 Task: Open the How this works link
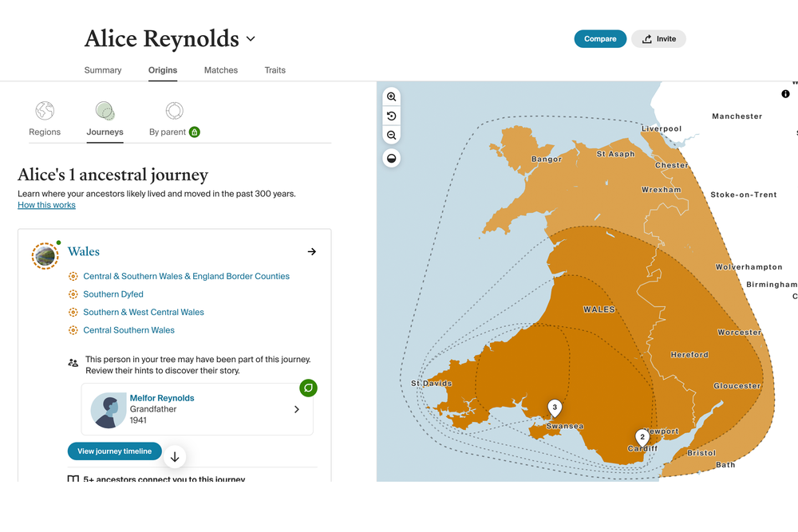(x=46, y=205)
